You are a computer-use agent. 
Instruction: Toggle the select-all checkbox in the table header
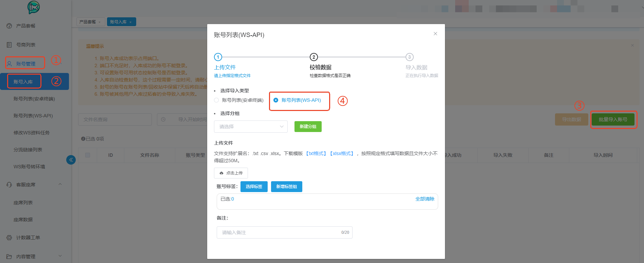click(x=88, y=155)
